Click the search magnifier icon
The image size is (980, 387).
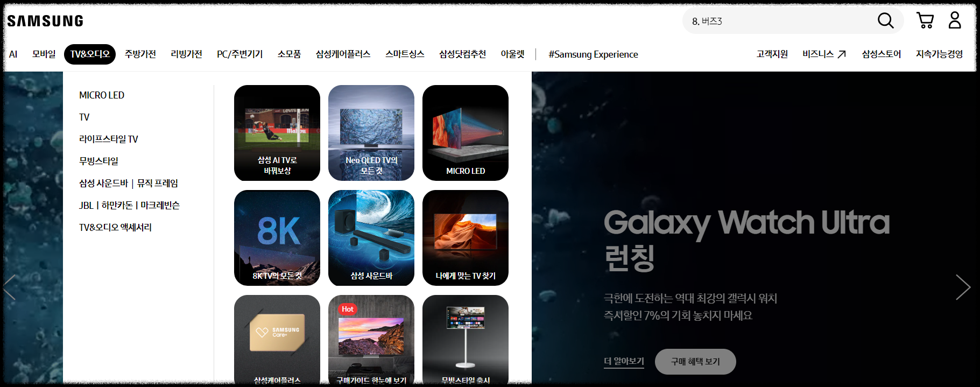(885, 20)
